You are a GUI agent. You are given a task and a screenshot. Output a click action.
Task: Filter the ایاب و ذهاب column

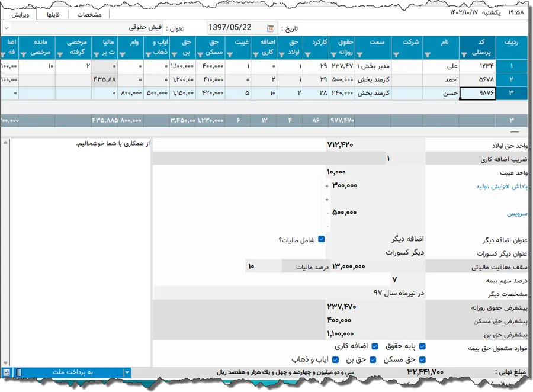pos(148,54)
